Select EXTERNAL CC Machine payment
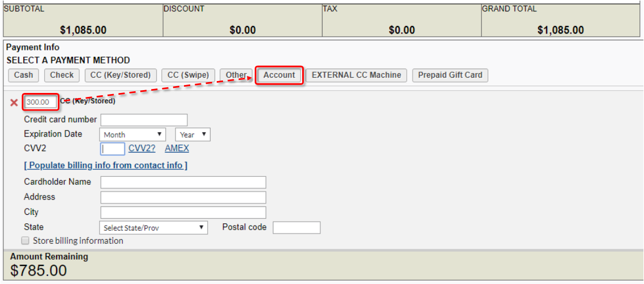This screenshot has width=644, height=284. [356, 75]
